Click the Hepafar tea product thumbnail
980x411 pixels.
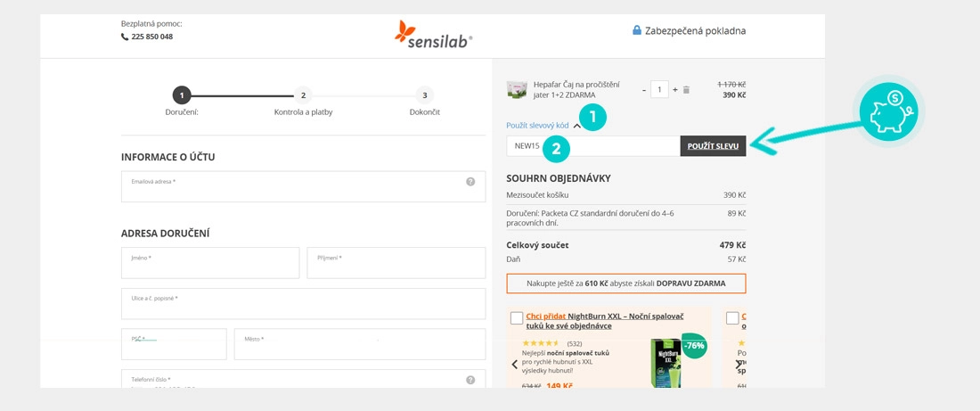coord(517,89)
